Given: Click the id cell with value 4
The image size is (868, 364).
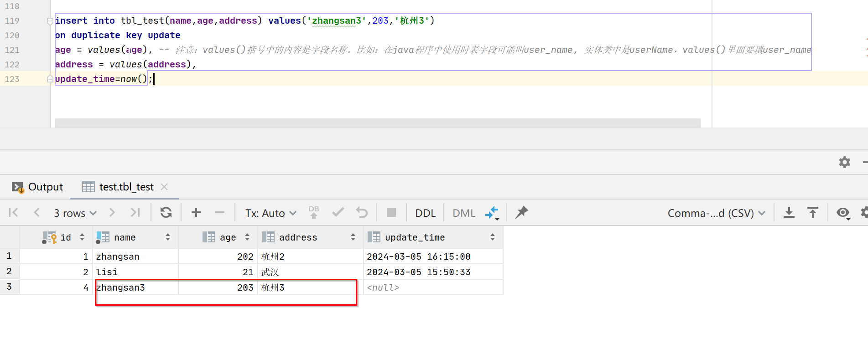Looking at the screenshot, I should click(57, 287).
